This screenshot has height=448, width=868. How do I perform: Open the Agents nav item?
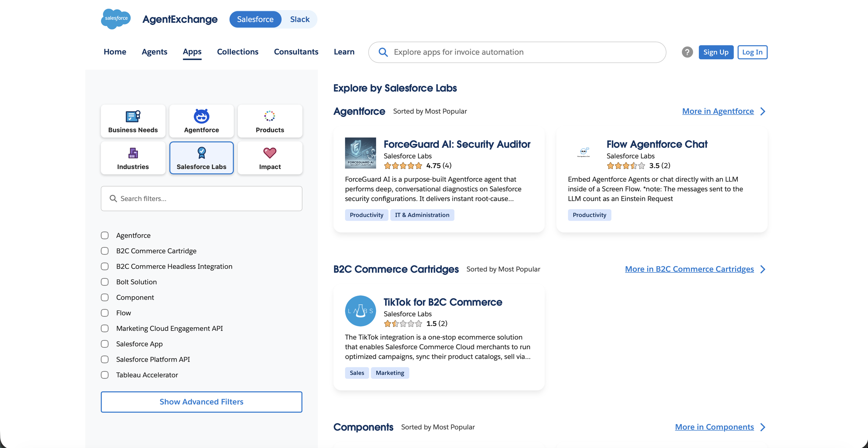pyautogui.click(x=155, y=52)
